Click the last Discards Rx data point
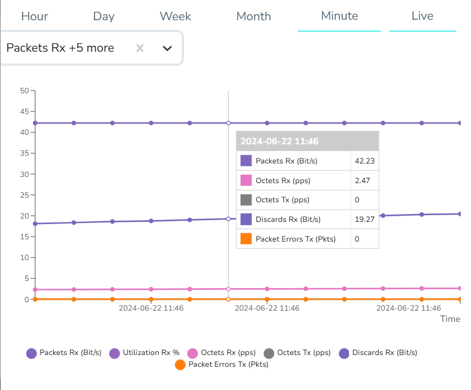 tap(460, 214)
